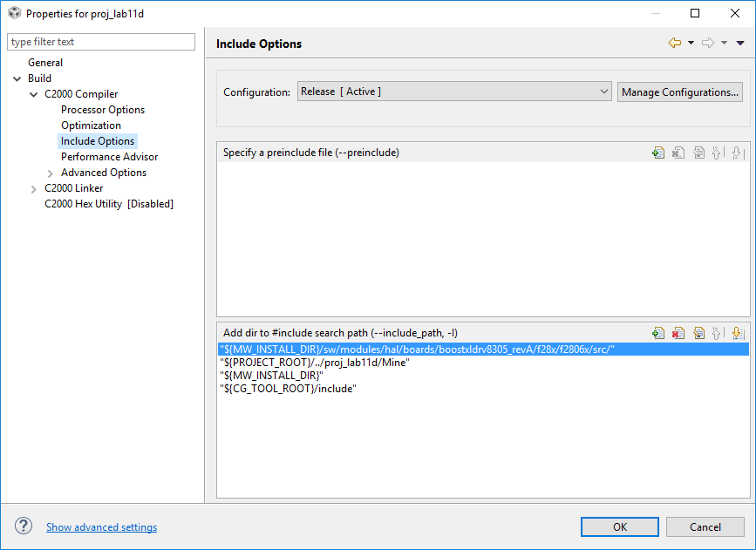Click the preinclude Move Down icon
The width and height of the screenshot is (756, 550).
click(x=737, y=153)
